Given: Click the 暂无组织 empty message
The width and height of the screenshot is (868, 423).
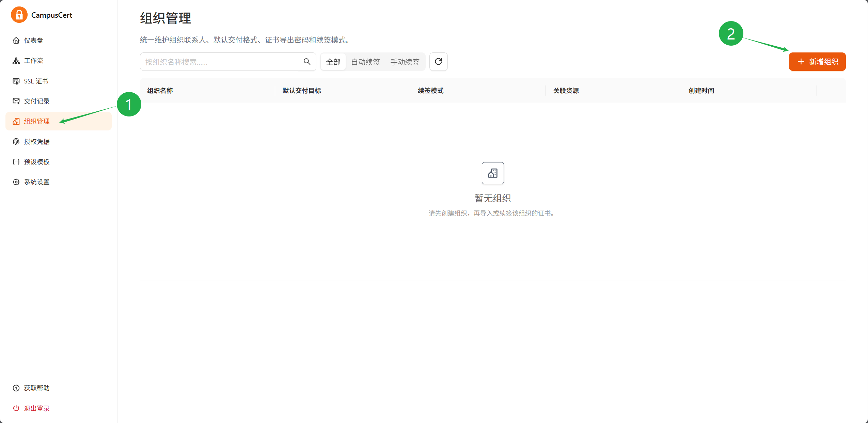Looking at the screenshot, I should 492,198.
